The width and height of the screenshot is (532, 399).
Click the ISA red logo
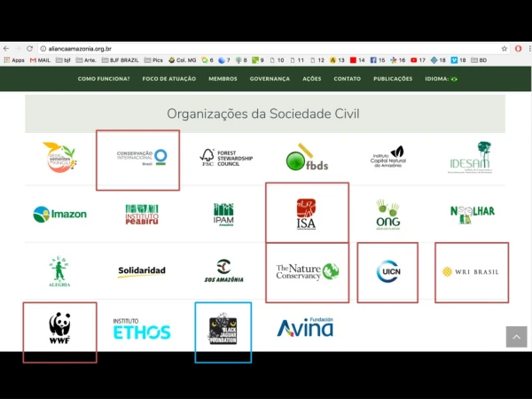[307, 214]
